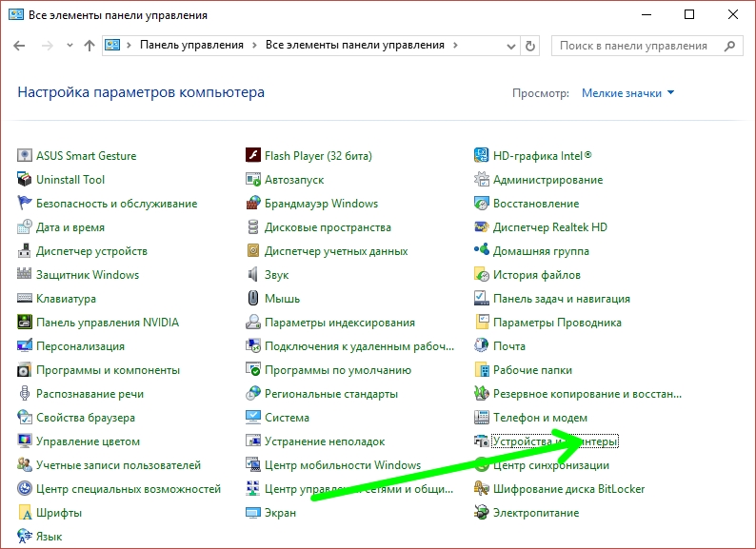The width and height of the screenshot is (756, 549).
Task: Click the Электропитание icon
Action: [x=482, y=513]
